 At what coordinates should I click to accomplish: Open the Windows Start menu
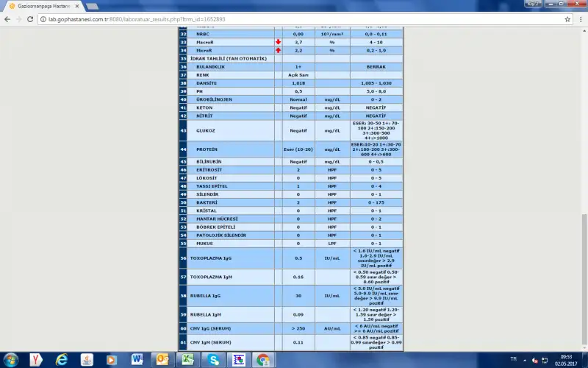click(10, 360)
